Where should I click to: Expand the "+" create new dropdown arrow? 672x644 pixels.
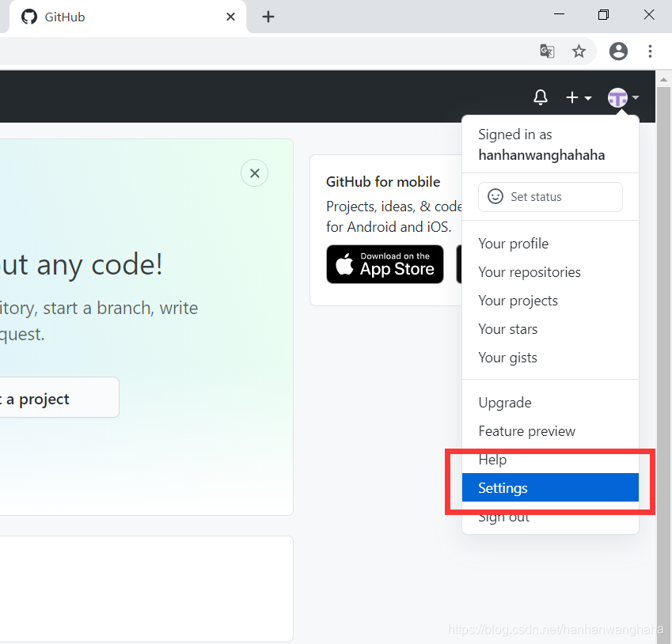click(x=587, y=99)
